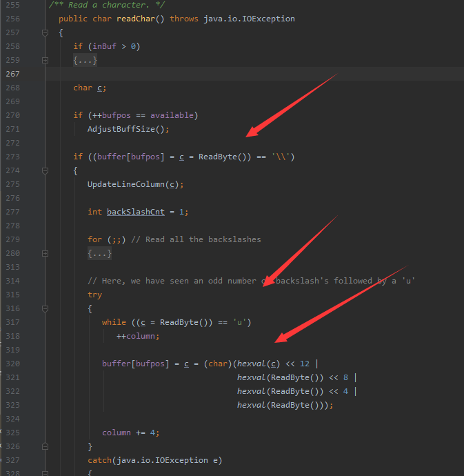Collapse the catch block at line 328

[45, 473]
